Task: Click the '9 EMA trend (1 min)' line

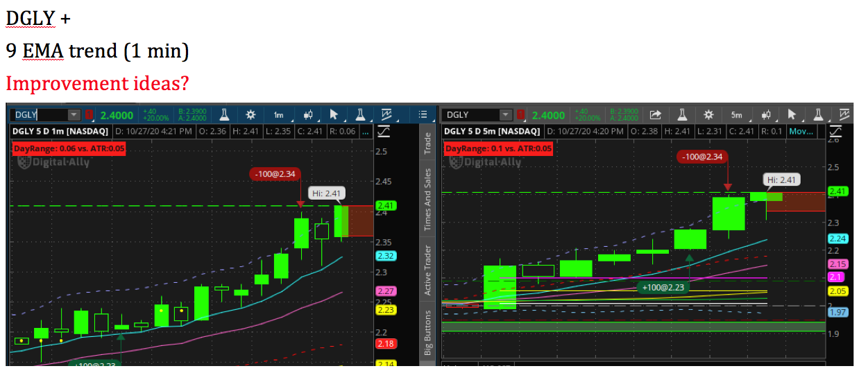Action: [x=97, y=51]
